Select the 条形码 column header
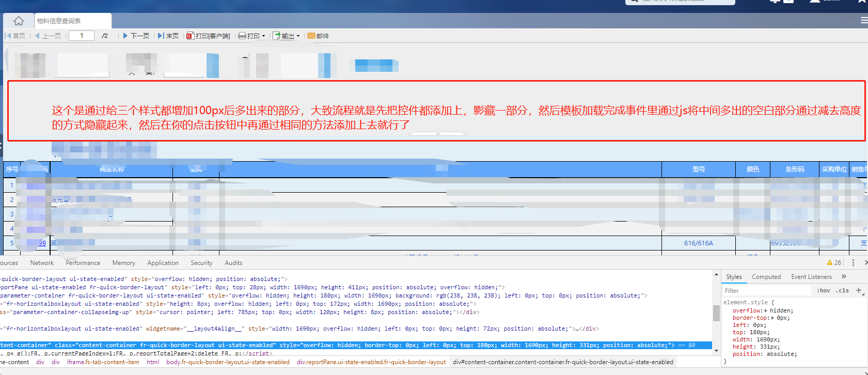Viewport: 868px width, 375px height. point(795,169)
